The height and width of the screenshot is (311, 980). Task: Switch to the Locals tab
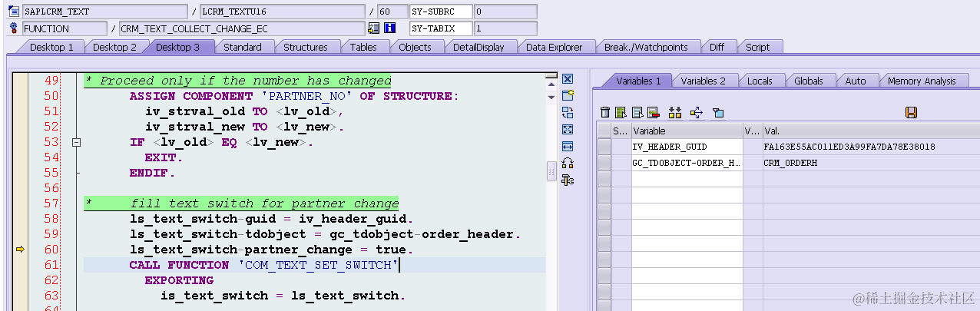point(760,81)
